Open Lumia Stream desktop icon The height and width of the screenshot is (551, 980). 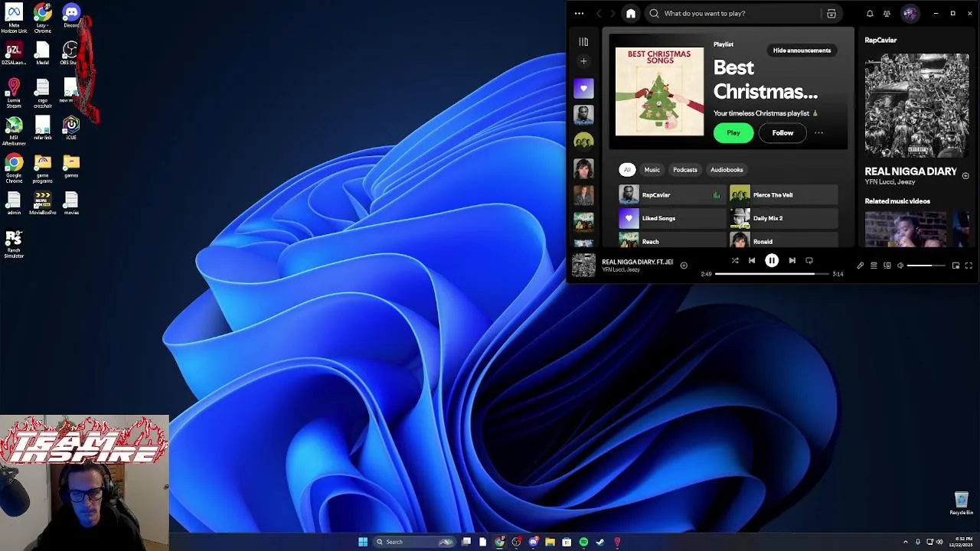[x=14, y=93]
